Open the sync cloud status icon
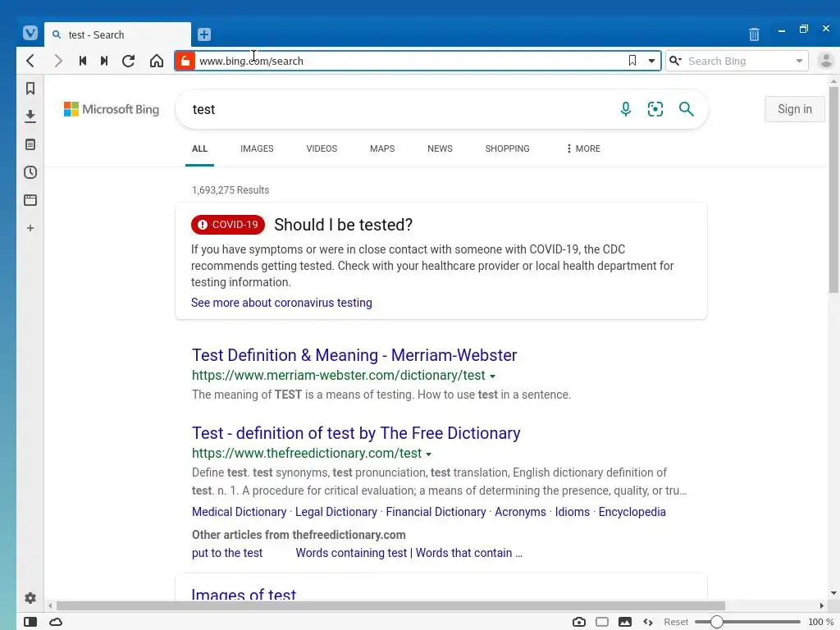 tap(56, 622)
